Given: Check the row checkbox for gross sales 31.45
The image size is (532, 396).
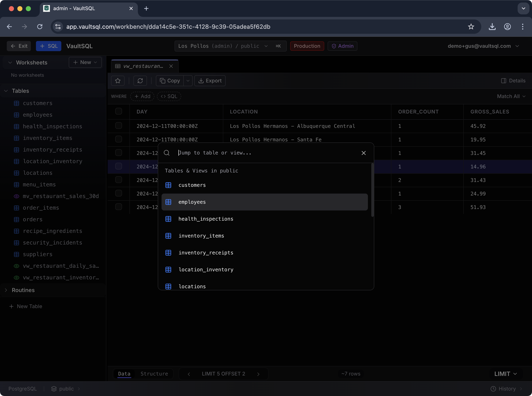Looking at the screenshot, I should coord(118,153).
